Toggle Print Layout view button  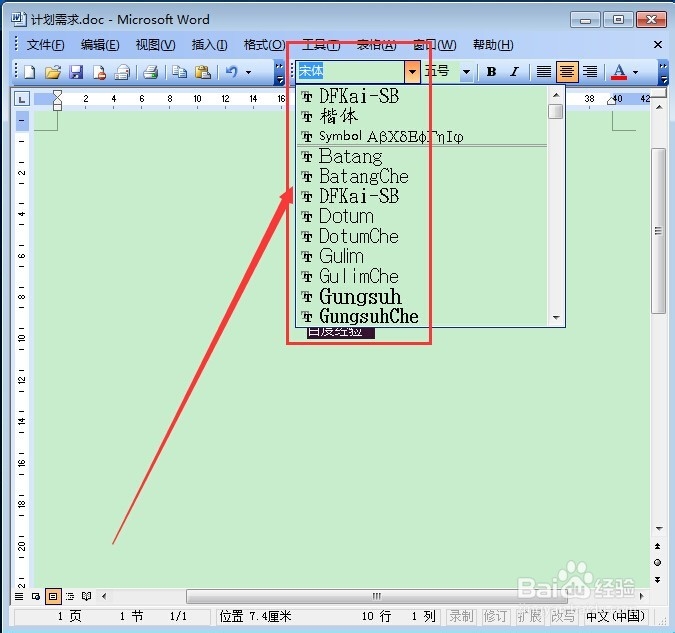[x=53, y=596]
